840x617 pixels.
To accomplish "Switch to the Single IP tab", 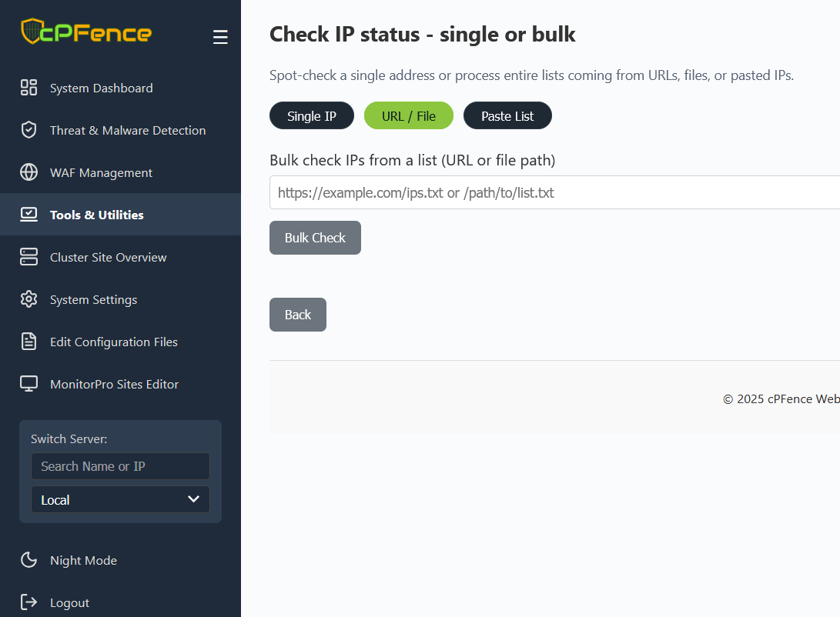I will click(x=312, y=115).
